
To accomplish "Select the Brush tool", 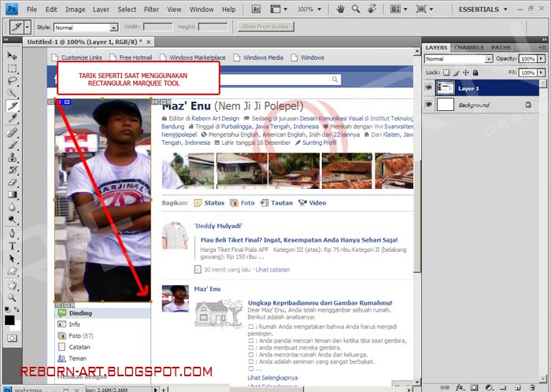I will (12, 145).
